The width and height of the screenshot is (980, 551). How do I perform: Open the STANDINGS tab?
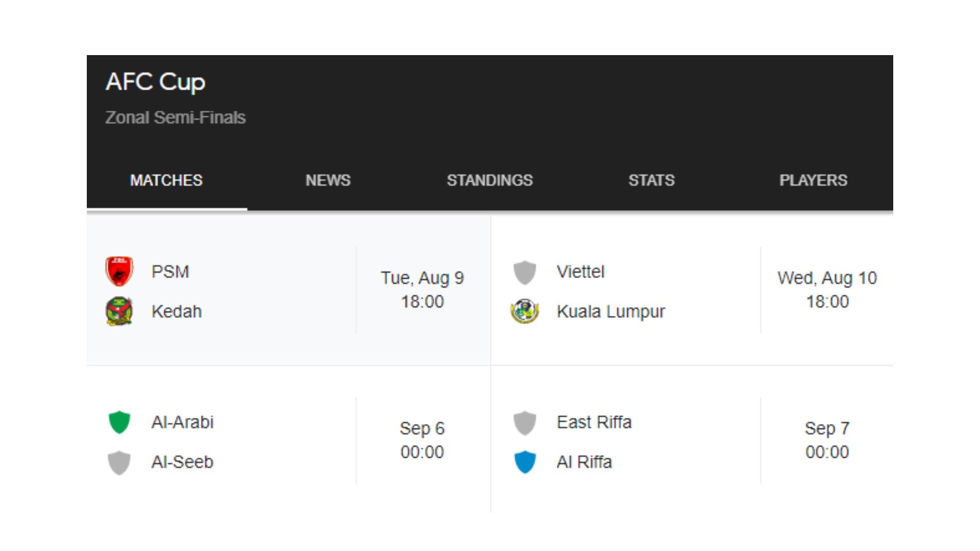pyautogui.click(x=490, y=180)
